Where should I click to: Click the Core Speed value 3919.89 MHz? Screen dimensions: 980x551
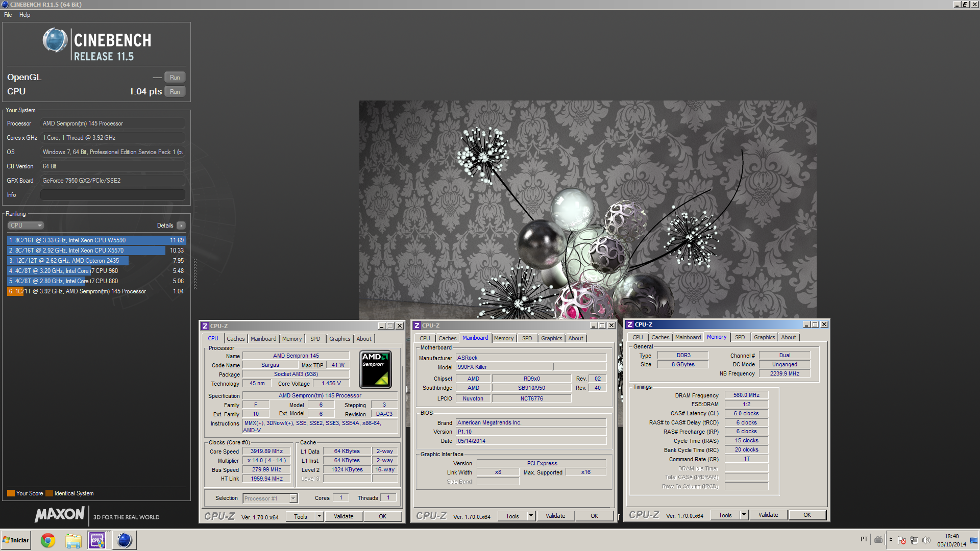coord(266,452)
